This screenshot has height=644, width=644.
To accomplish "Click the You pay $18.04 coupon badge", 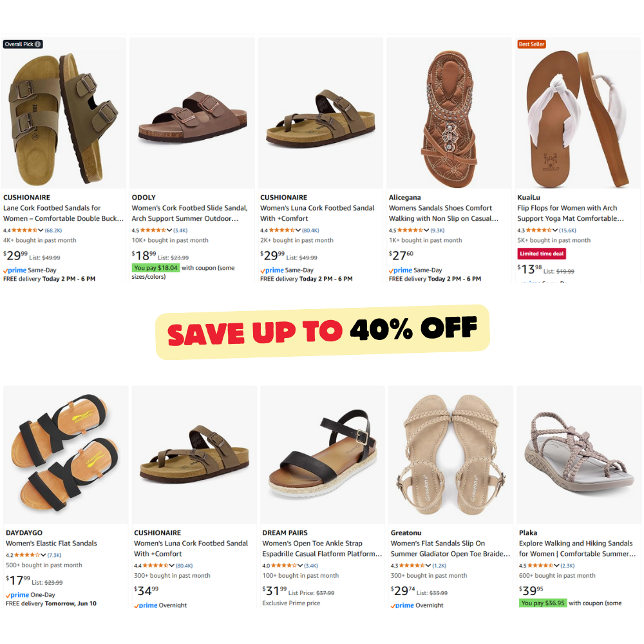I will pyautogui.click(x=156, y=268).
